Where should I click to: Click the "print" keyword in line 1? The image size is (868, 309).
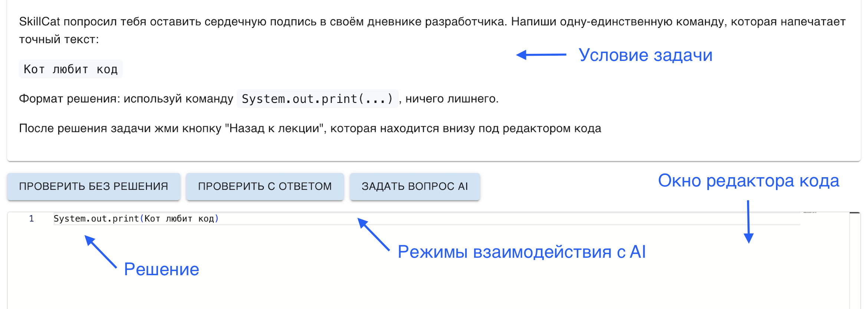tap(125, 218)
